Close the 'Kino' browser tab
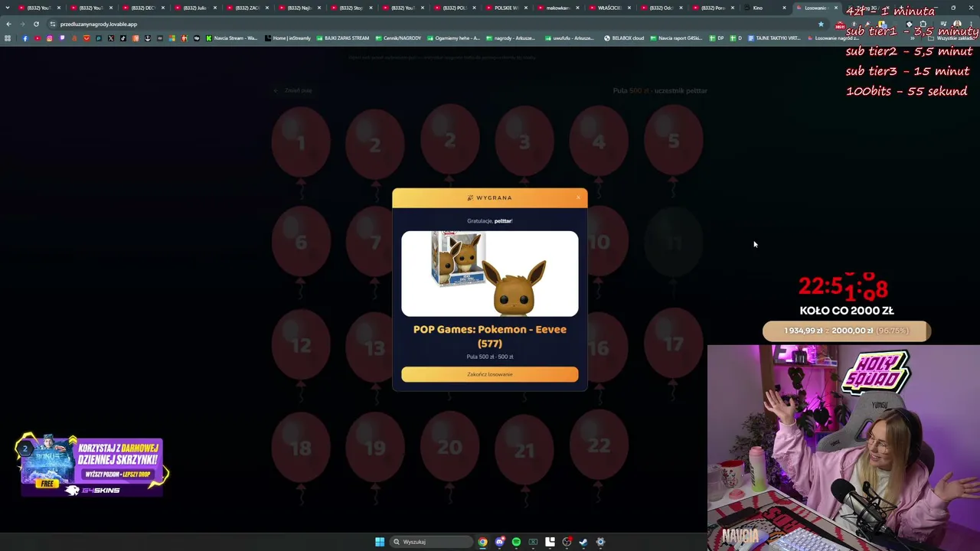This screenshot has width=980, height=551. 784,8
